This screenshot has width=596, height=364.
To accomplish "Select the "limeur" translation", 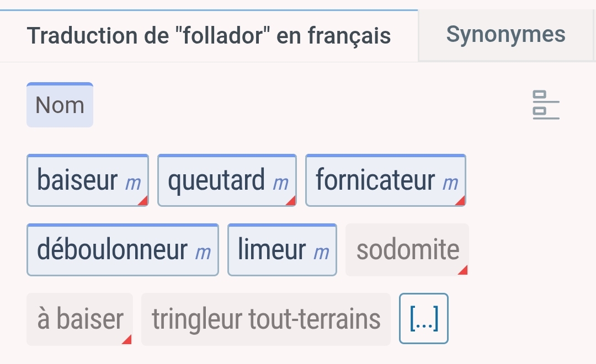I will click(272, 250).
